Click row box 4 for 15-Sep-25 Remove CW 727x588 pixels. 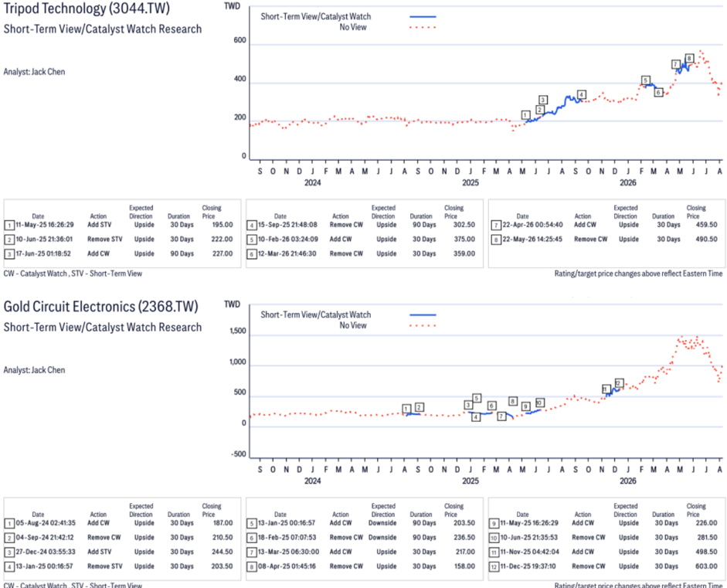251,226
